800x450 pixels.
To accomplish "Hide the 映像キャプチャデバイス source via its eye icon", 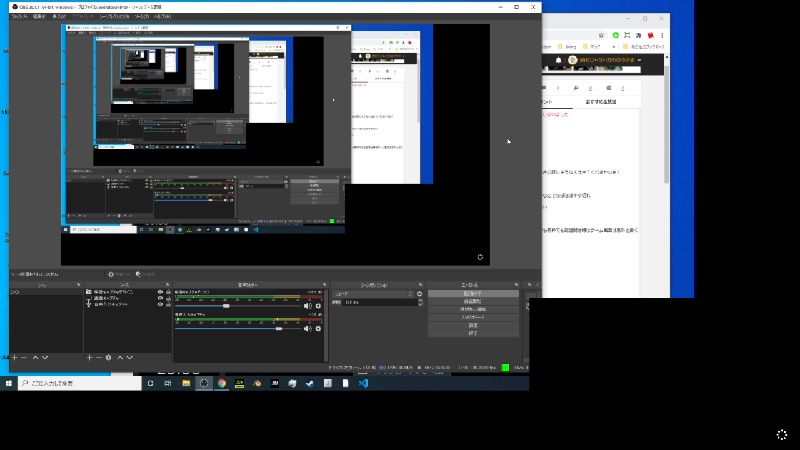I will (160, 293).
